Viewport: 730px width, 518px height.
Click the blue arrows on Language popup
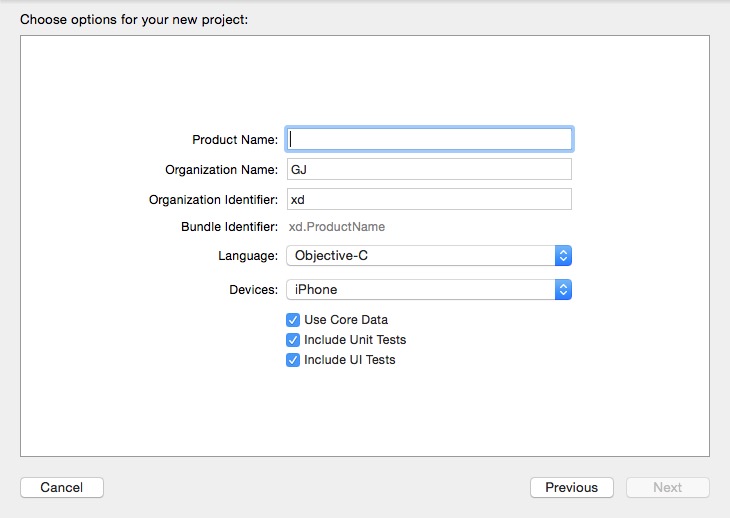tap(563, 256)
